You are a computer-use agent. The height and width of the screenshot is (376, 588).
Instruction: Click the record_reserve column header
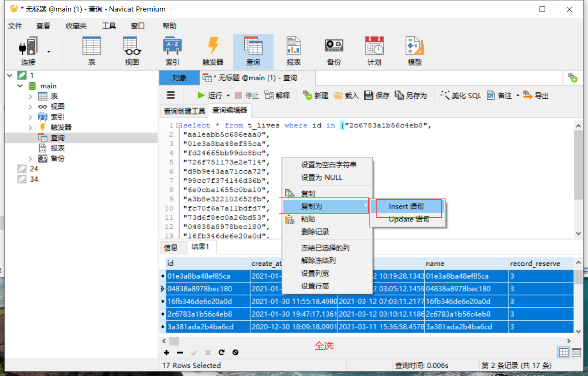pos(540,263)
